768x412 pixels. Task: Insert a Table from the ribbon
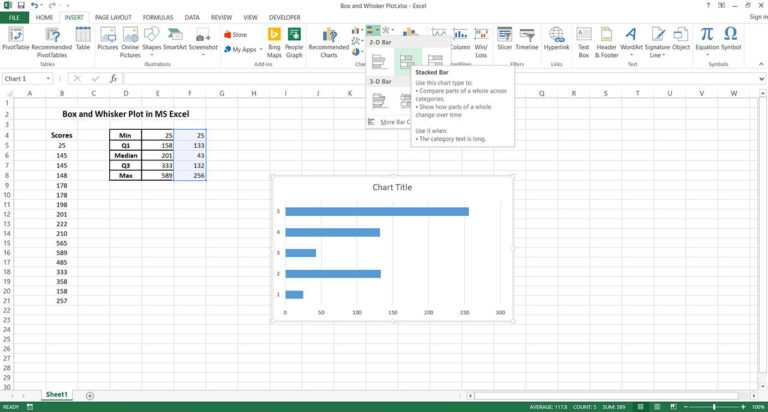[83, 39]
